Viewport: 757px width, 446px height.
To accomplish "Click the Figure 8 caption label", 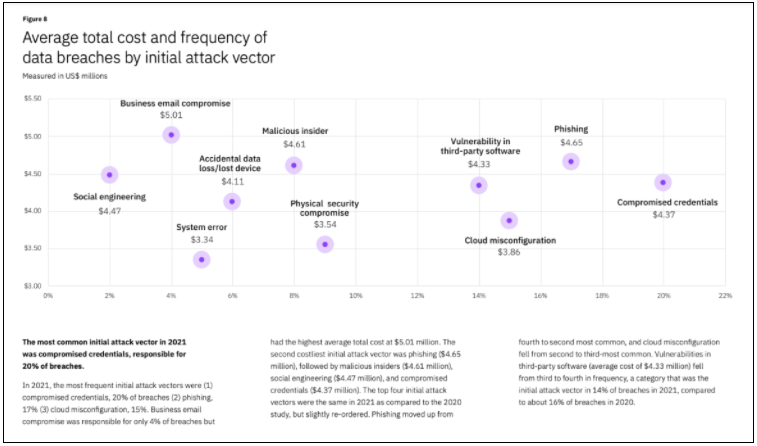I will (x=35, y=18).
